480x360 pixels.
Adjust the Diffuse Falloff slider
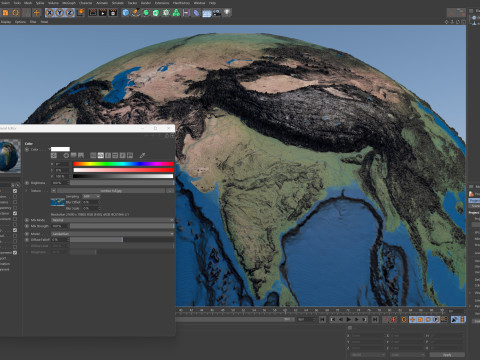(x=122, y=240)
